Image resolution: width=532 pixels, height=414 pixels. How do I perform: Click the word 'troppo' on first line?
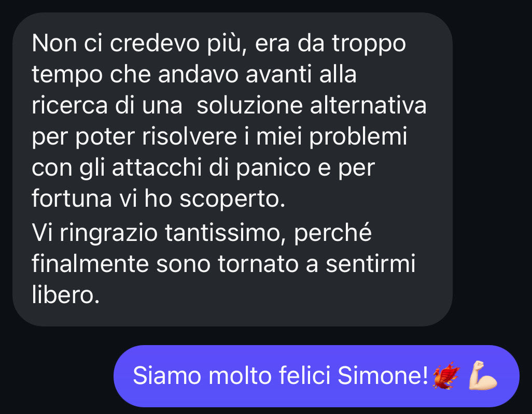coord(369,45)
